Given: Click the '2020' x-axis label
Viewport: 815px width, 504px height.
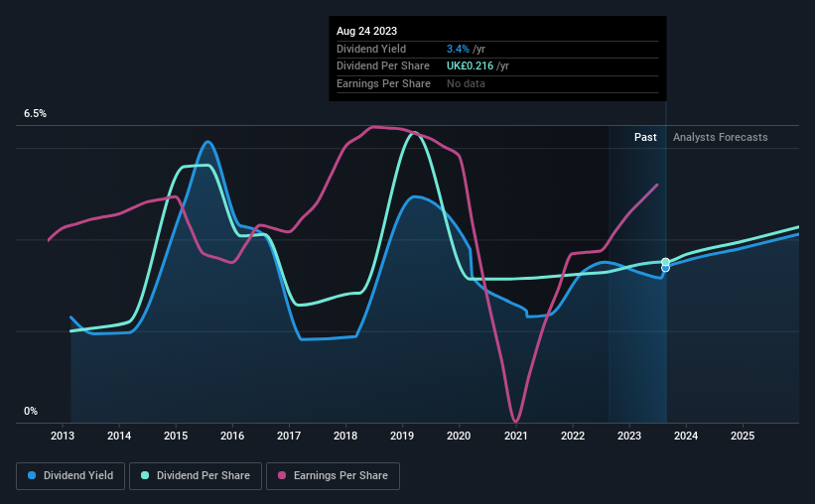Looking at the screenshot, I should coord(459,436).
